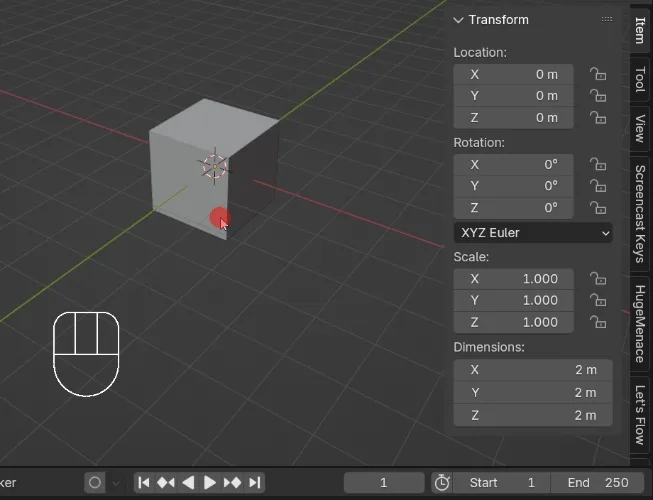653x500 pixels.
Task: Click the Start frame field
Action: [x=501, y=483]
